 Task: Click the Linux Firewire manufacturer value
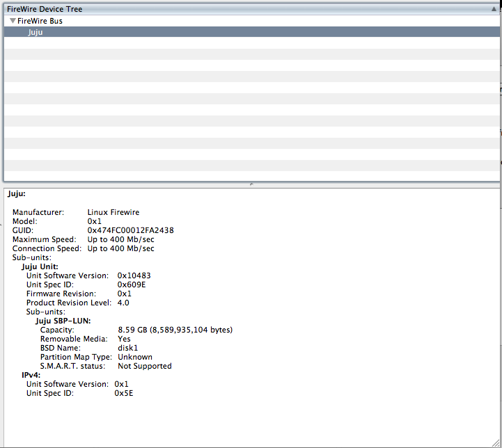coord(113,212)
